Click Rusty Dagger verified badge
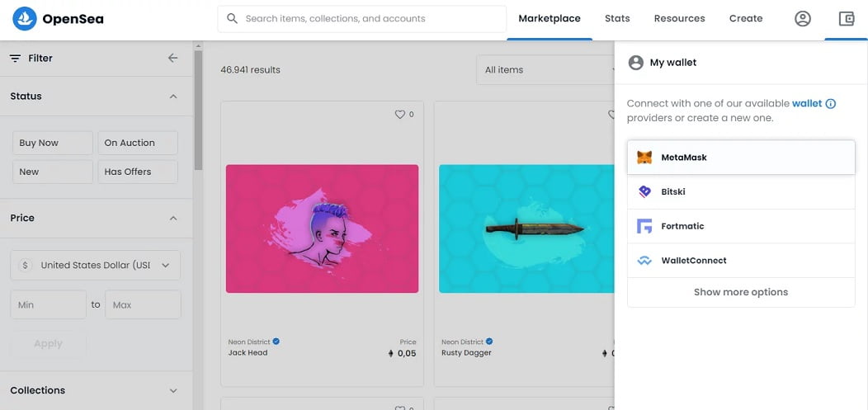Screen dimensions: 868x410 pos(489,342)
